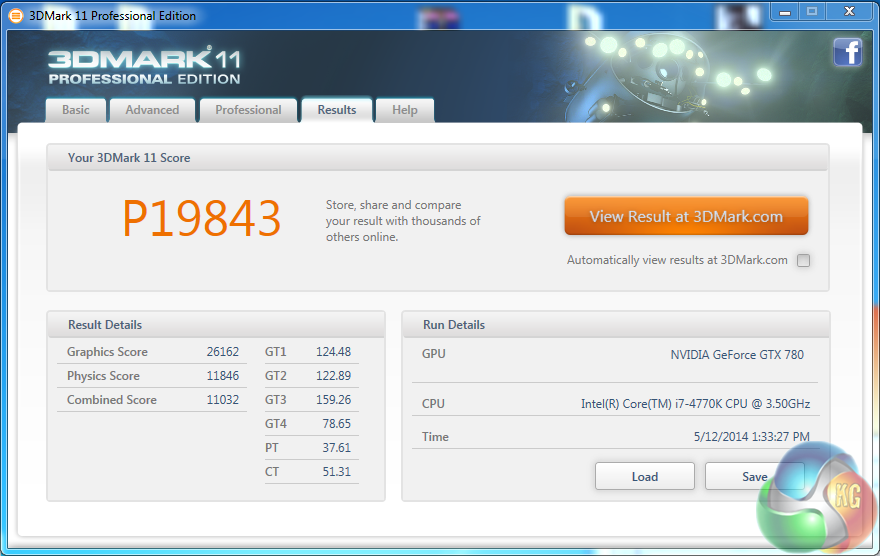Click the P19843 score value
Viewport: 880px width, 556px height.
(x=202, y=219)
